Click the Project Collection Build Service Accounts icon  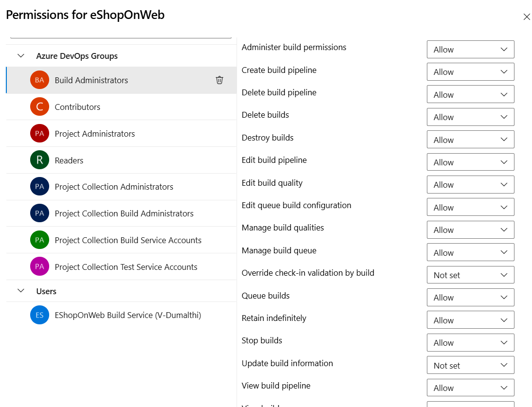(x=39, y=240)
